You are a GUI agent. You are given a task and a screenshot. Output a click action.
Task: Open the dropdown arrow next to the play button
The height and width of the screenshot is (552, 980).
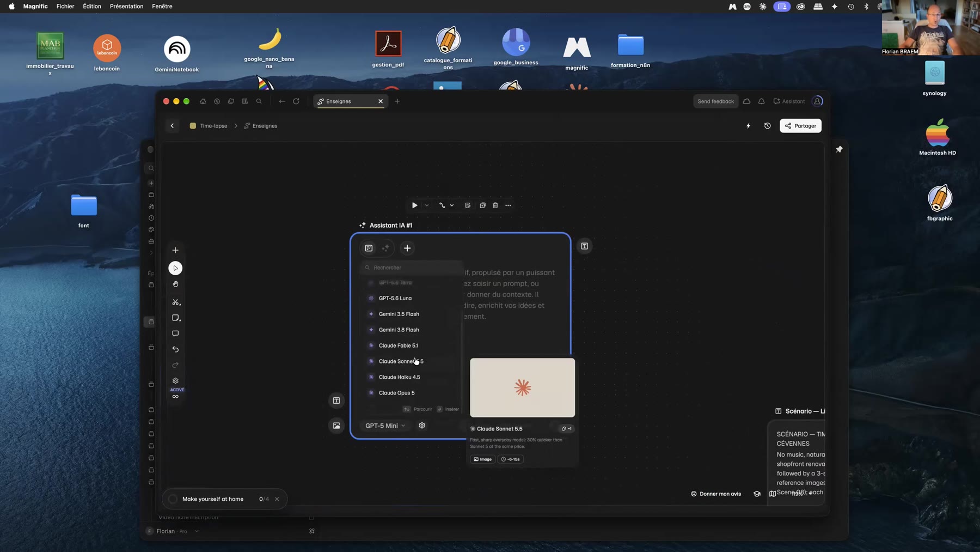(x=427, y=205)
